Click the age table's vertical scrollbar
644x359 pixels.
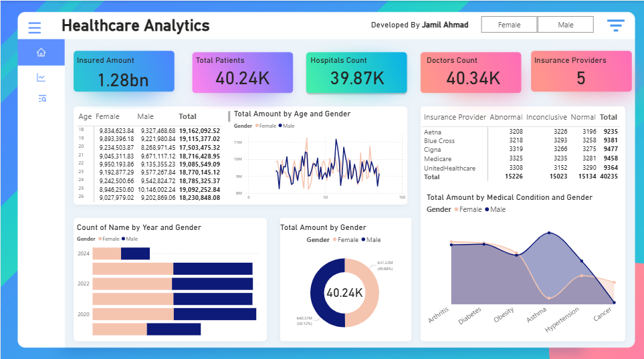point(229,116)
